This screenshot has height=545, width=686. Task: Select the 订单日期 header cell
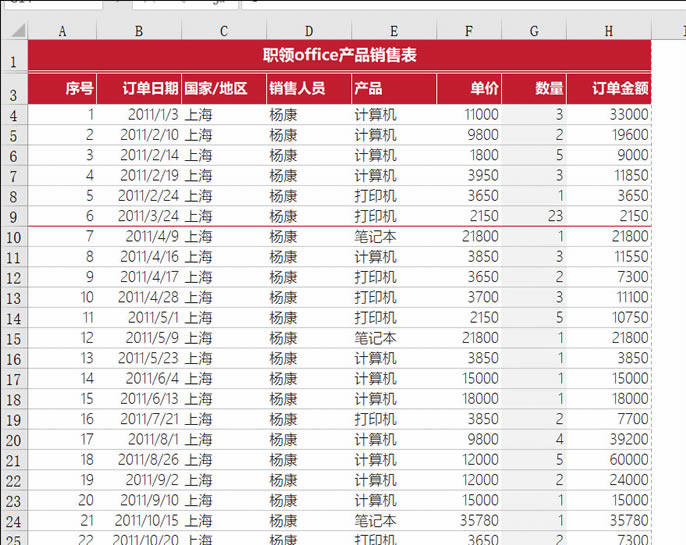click(x=139, y=89)
